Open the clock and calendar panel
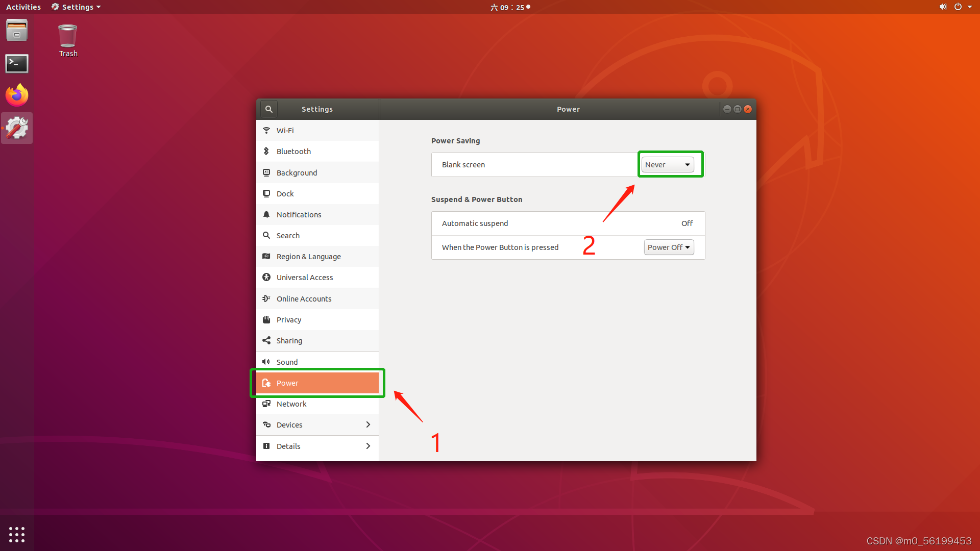 (x=510, y=7)
